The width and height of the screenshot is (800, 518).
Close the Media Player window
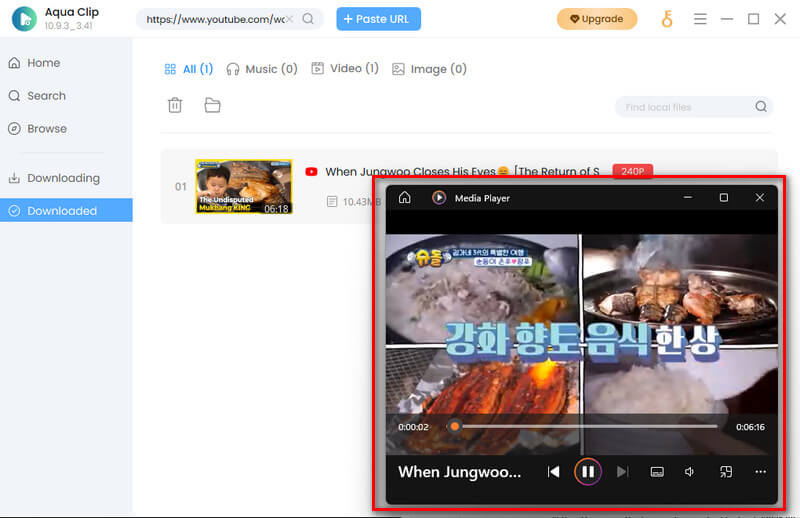point(759,197)
